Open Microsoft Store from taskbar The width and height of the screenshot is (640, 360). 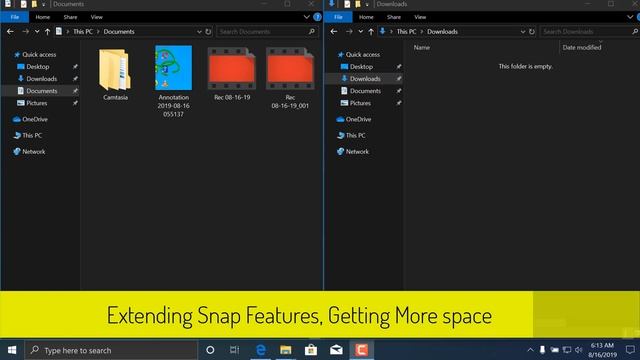click(311, 350)
